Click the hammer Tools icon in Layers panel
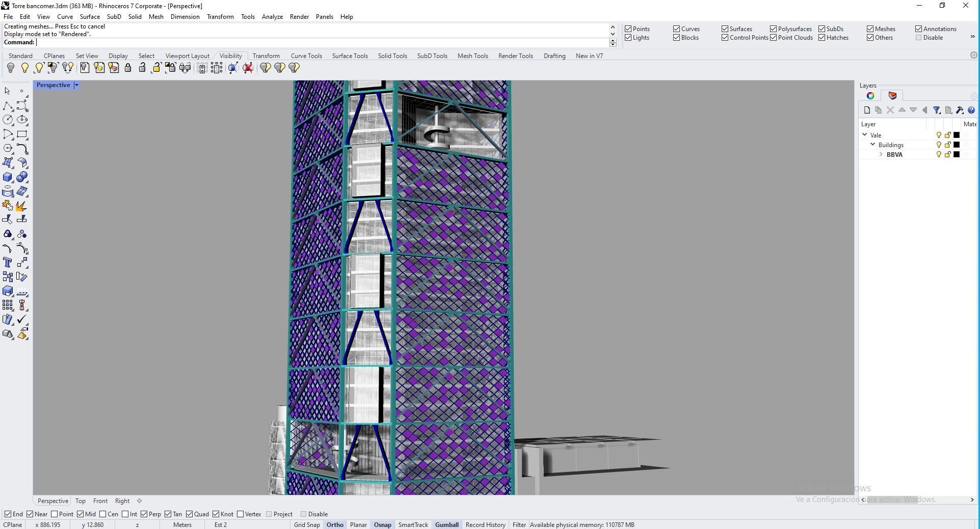This screenshot has width=980, height=529. 960,110
